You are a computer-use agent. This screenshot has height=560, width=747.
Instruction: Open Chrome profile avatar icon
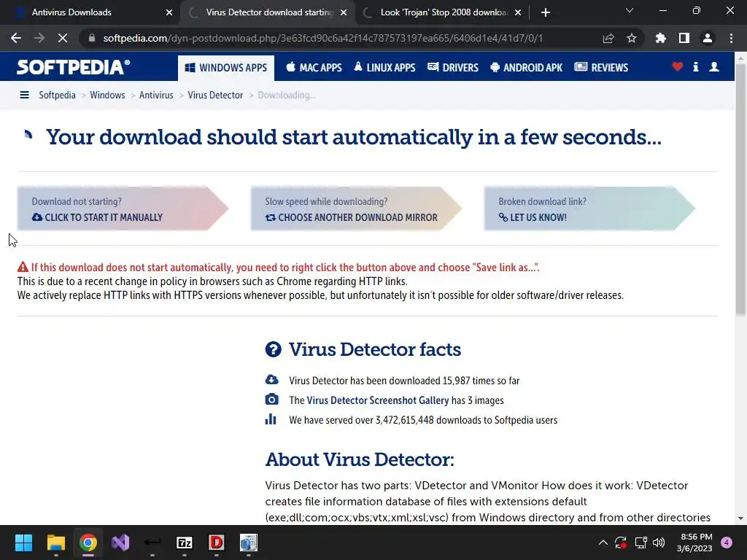(x=708, y=38)
